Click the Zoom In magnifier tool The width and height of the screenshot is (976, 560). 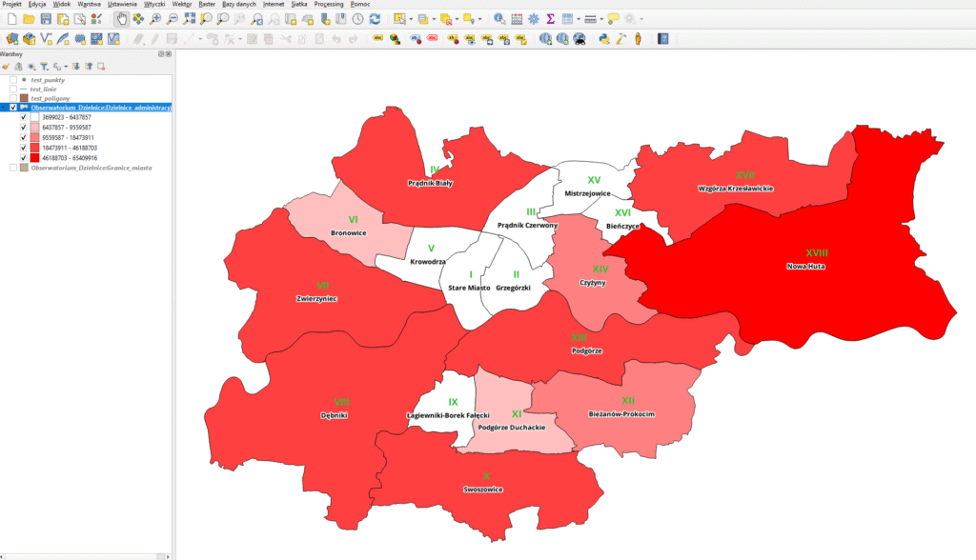(x=155, y=19)
